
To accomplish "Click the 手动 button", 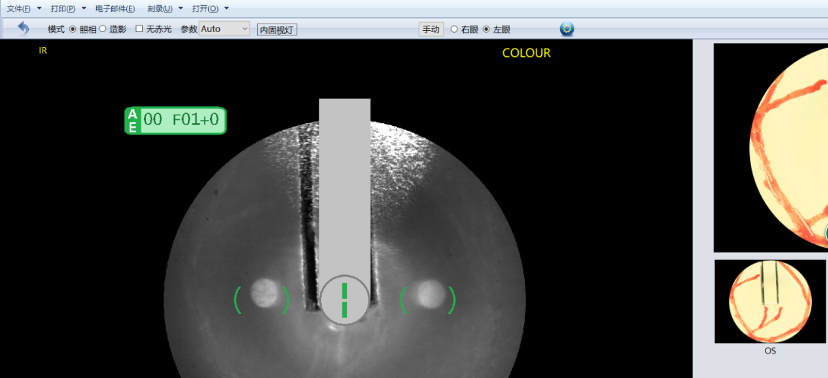I will [x=431, y=30].
